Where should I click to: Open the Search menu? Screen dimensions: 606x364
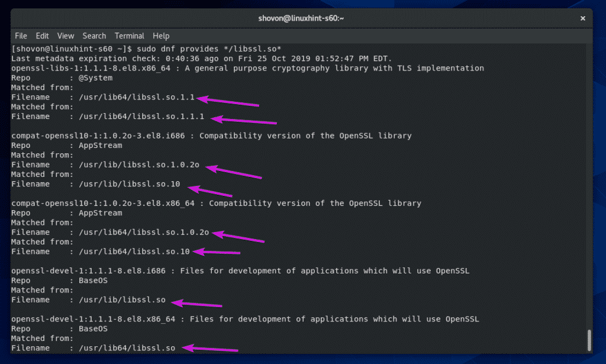pyautogui.click(x=94, y=36)
